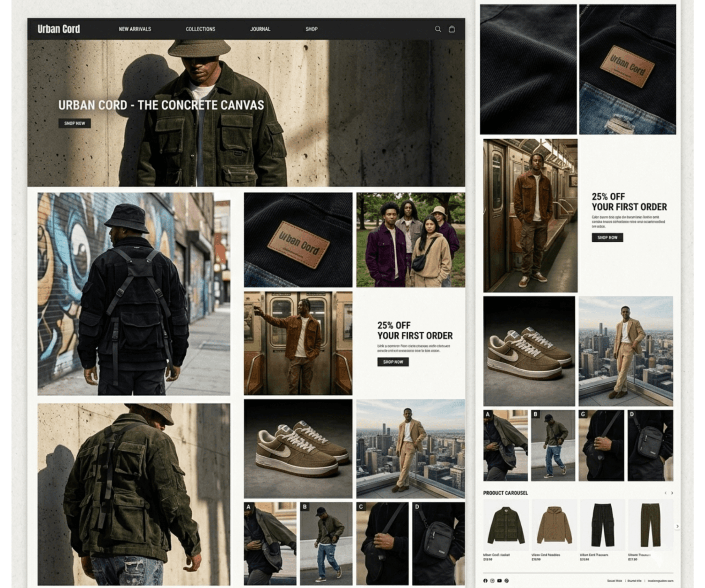
Task: Open thumbnail B in right panel
Action: pyautogui.click(x=553, y=445)
